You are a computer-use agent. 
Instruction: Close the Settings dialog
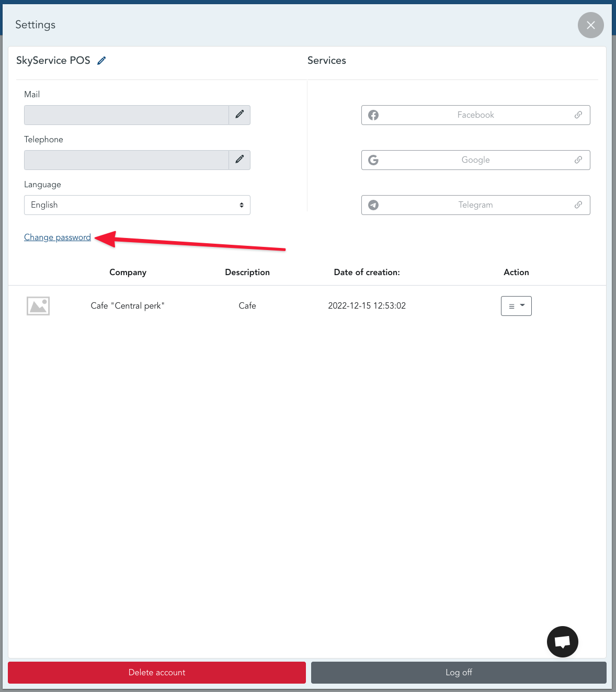(590, 25)
